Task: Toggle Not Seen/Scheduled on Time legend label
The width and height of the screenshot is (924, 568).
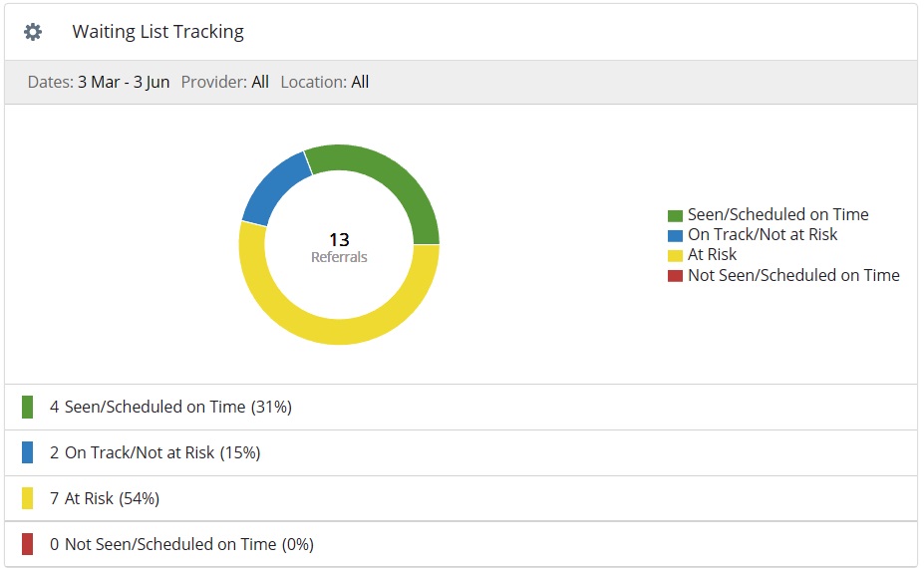Action: coord(793,275)
